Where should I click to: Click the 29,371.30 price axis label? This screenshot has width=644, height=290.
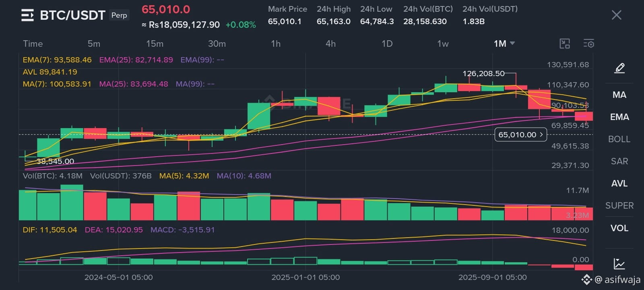point(570,166)
